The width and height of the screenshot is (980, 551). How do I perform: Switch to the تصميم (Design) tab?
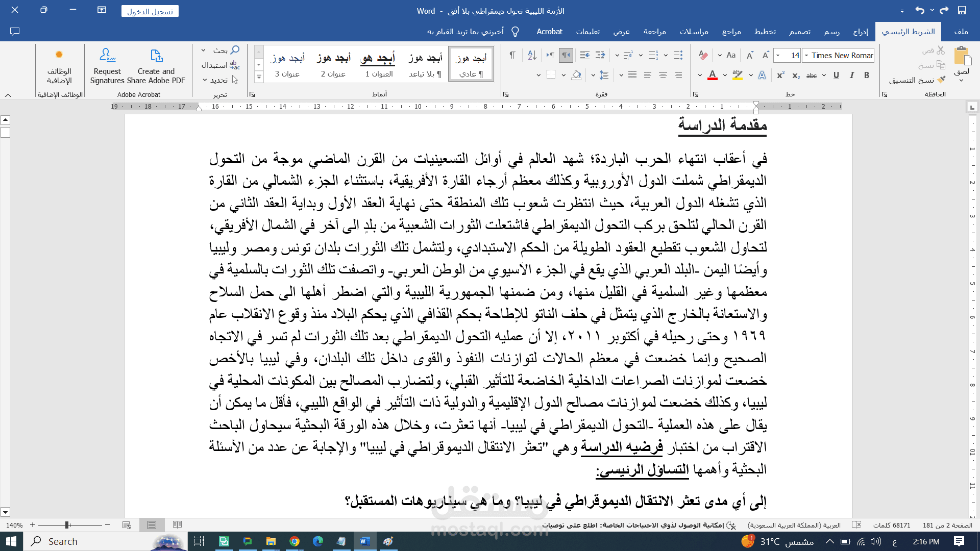coord(800,32)
